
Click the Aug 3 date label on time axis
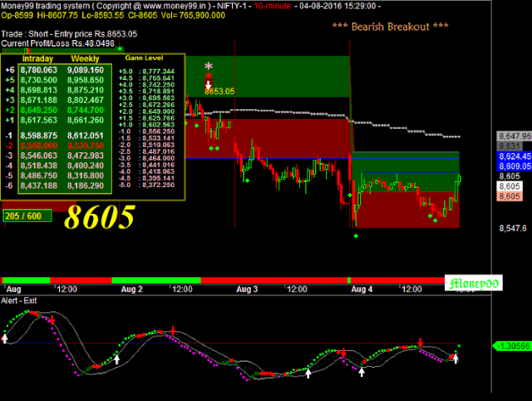pyautogui.click(x=247, y=290)
